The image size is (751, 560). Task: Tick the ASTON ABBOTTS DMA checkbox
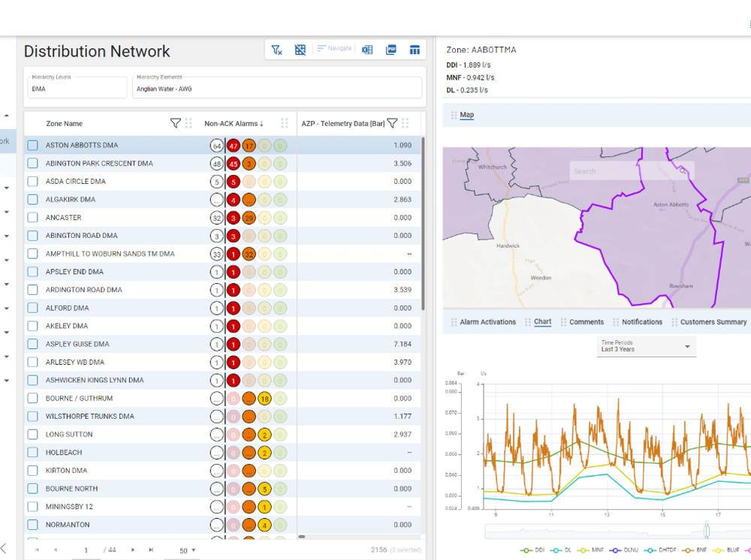pos(32,146)
